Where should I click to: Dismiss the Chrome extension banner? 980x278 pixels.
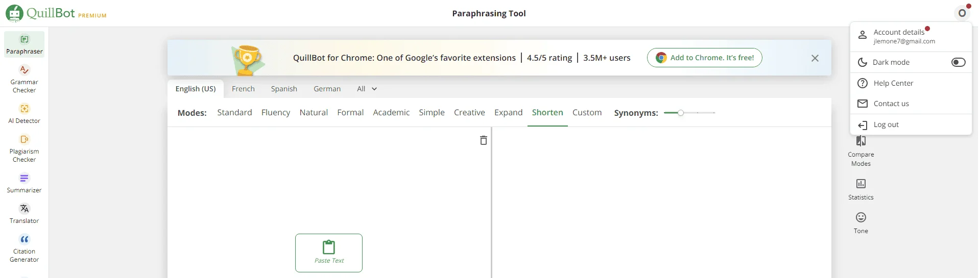pos(815,58)
